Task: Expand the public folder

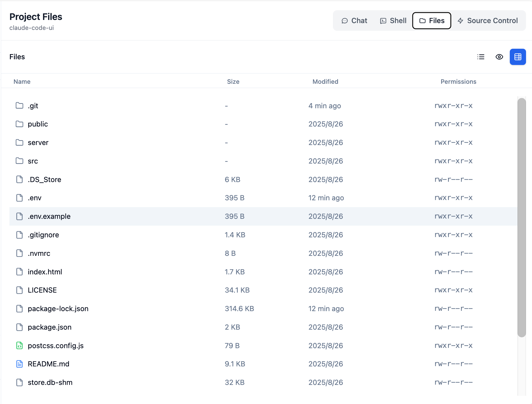Action: pyautogui.click(x=38, y=124)
